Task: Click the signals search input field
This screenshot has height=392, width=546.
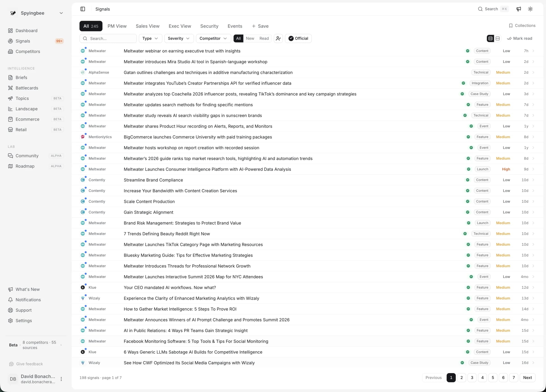Action: tap(108, 38)
